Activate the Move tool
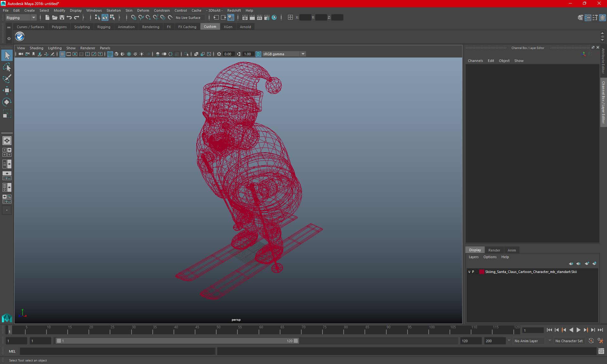The image size is (607, 364). coord(7,90)
